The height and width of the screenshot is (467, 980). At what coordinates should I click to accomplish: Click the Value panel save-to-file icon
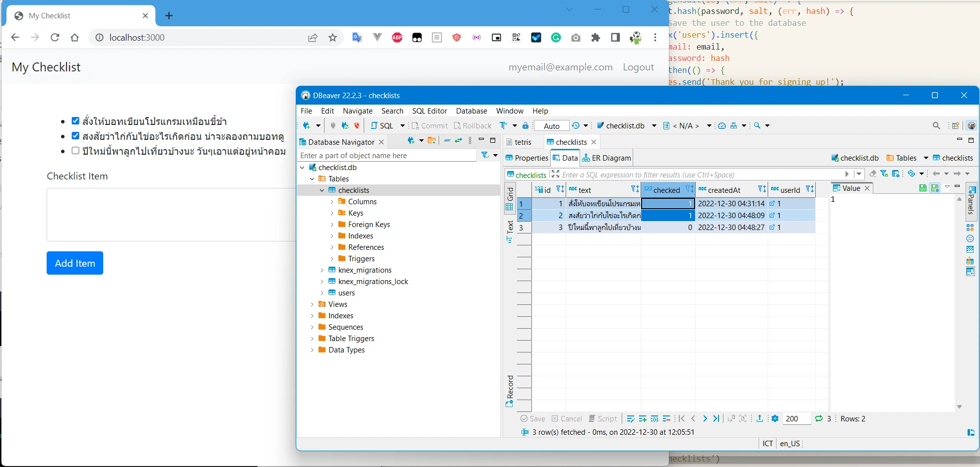tap(922, 188)
